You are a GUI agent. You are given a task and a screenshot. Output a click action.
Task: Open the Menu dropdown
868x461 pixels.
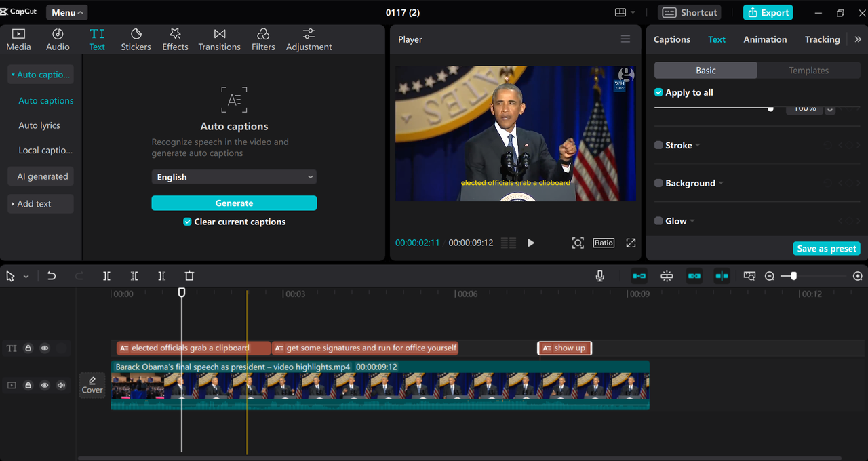(67, 12)
